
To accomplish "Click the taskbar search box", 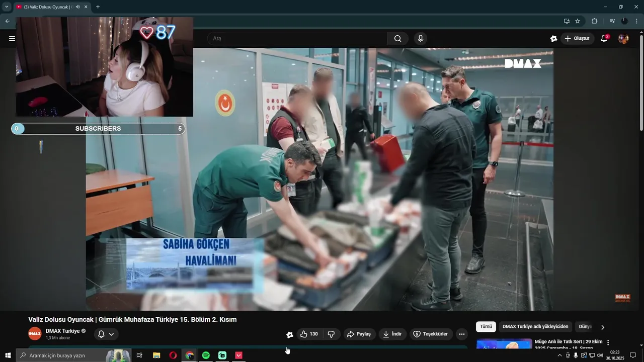I will 73,355.
